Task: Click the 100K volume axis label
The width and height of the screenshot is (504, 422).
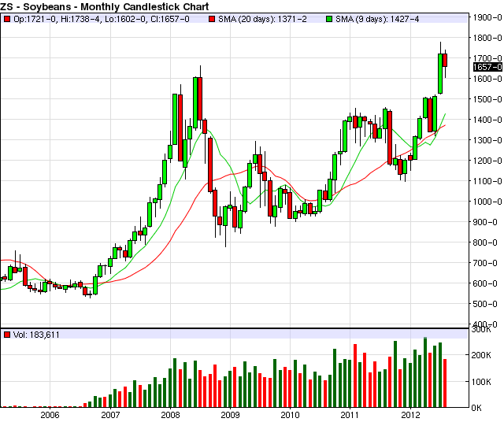Action: coord(481,382)
